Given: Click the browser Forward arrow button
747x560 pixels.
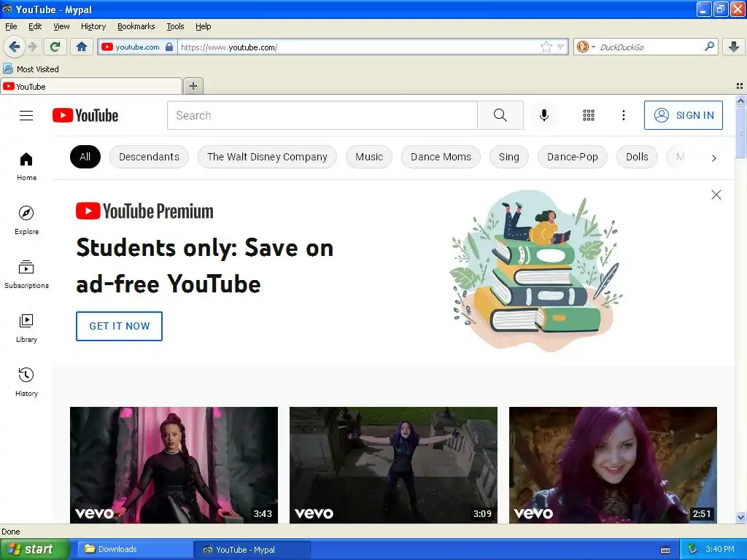Looking at the screenshot, I should click(x=32, y=47).
